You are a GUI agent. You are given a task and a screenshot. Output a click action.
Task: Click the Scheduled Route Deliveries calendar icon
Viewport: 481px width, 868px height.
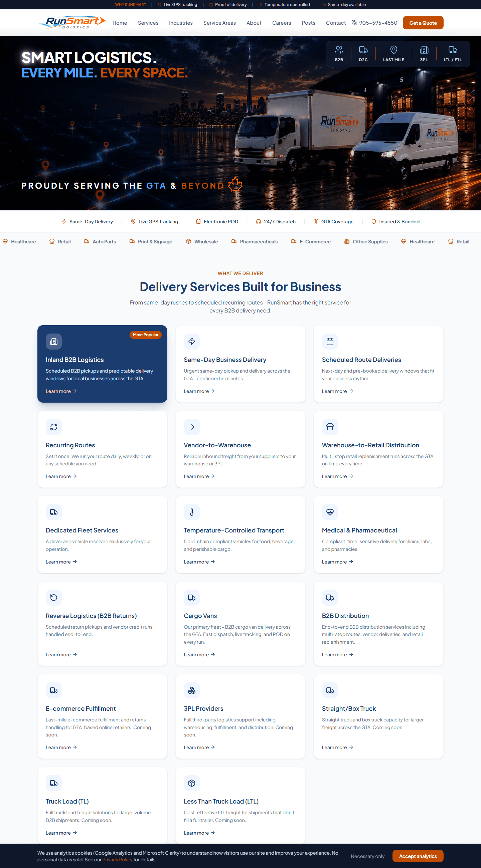[x=330, y=341]
